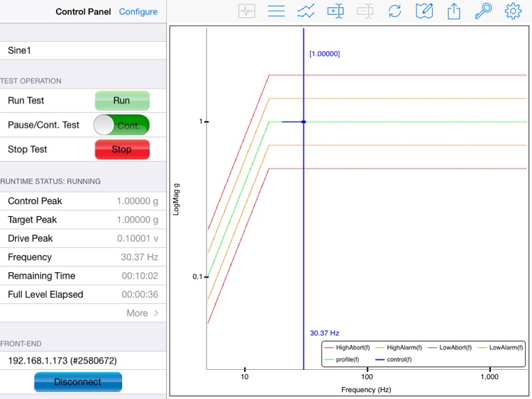Click the HighAbort(f) legend entry
Viewport: 532px width, 399px height.
[x=351, y=347]
